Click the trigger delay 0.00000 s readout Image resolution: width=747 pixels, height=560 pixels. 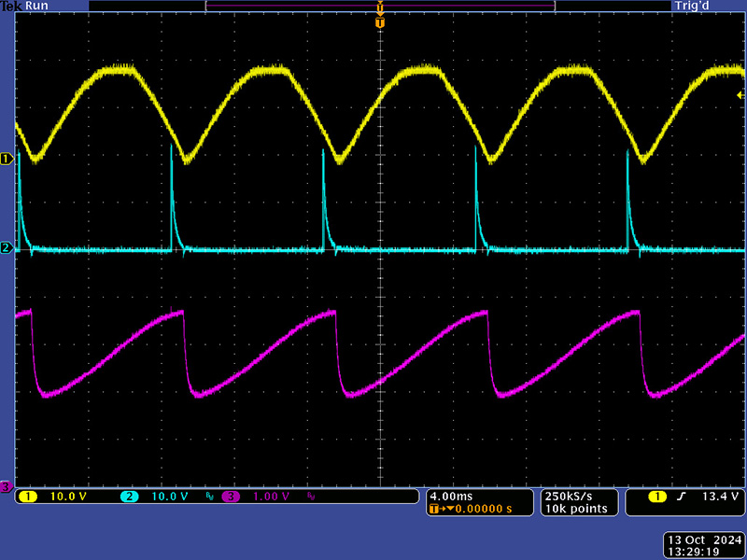tap(476, 509)
